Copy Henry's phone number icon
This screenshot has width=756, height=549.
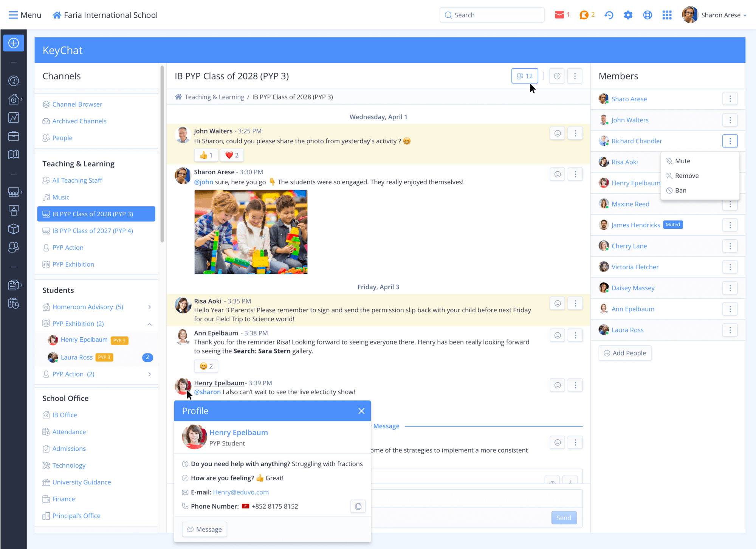point(358,506)
